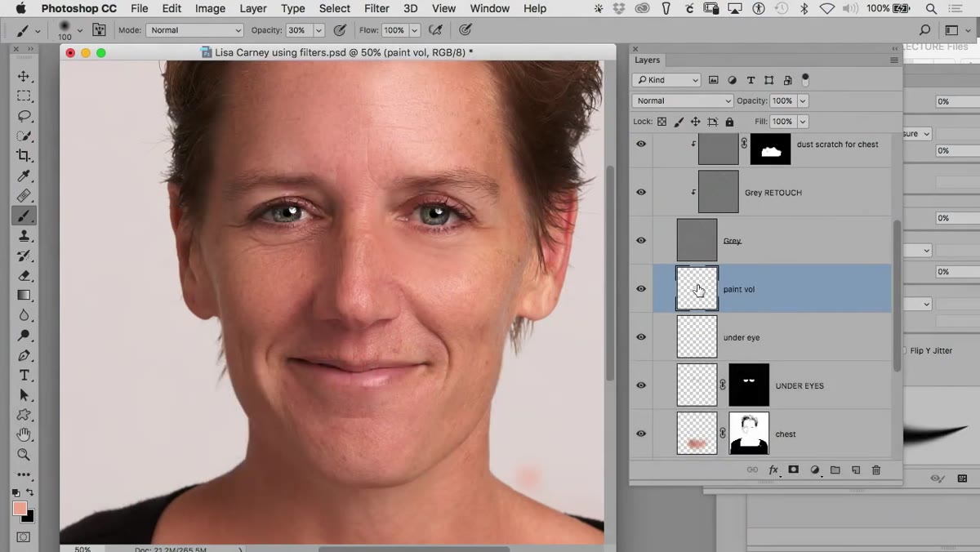This screenshot has height=552, width=980.
Task: Open the Image menu
Action: [x=210, y=8]
